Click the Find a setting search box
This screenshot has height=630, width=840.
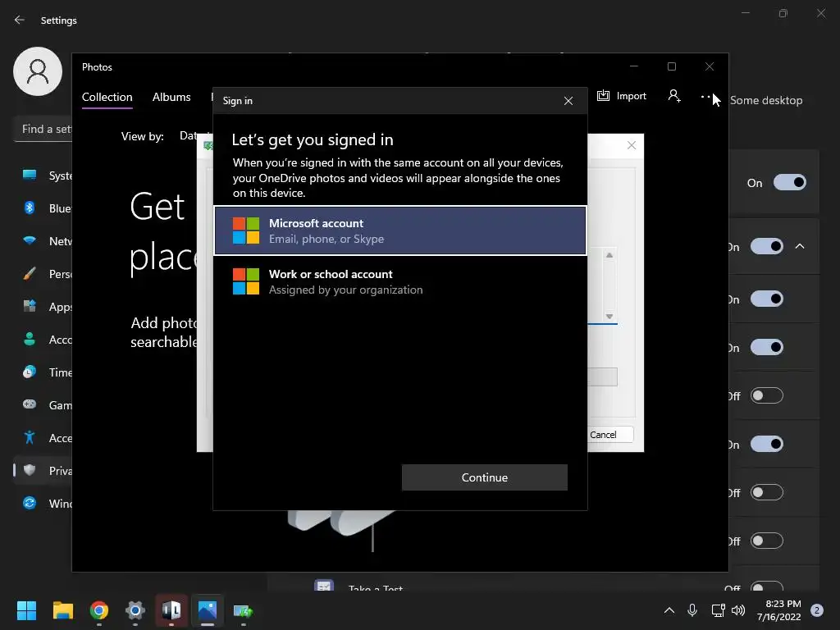43,129
